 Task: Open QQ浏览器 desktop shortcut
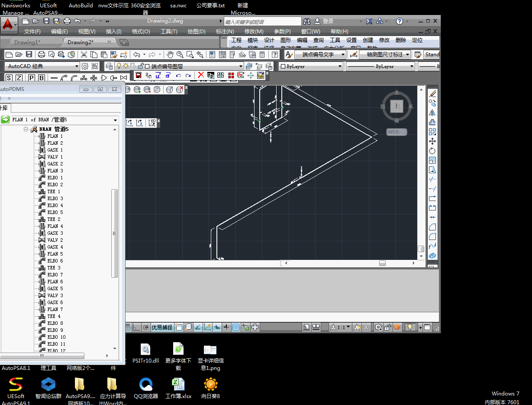coord(146,388)
